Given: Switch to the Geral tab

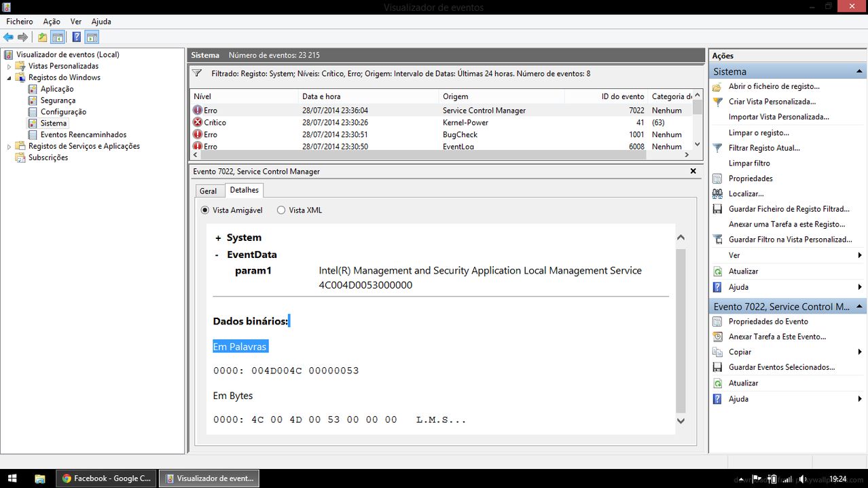Looking at the screenshot, I should click(208, 191).
